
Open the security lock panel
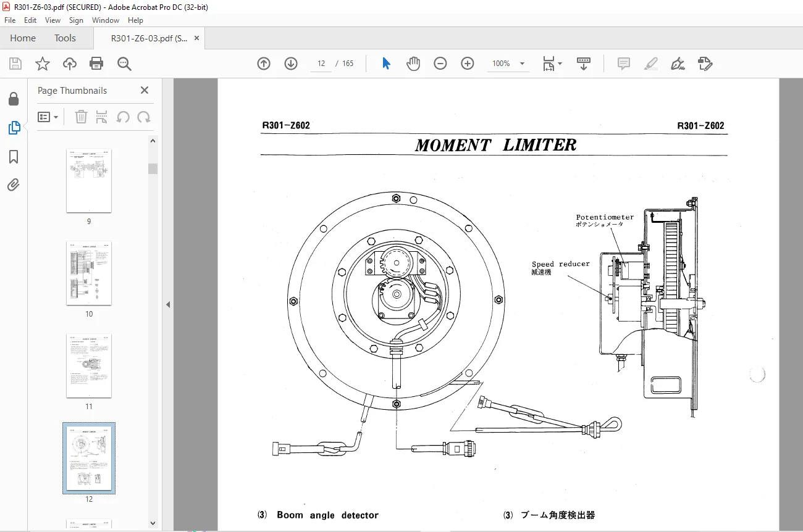(14, 99)
